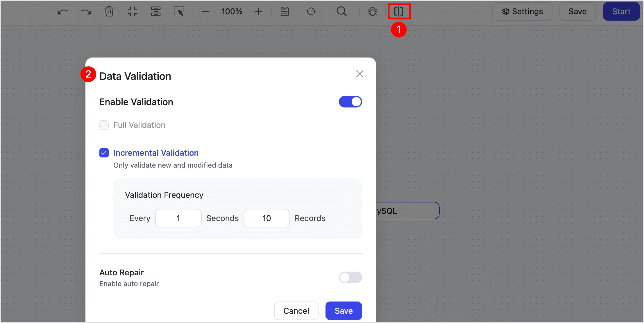Click the 100% zoom level
Image resolution: width=644 pixels, height=323 pixels.
pyautogui.click(x=232, y=12)
